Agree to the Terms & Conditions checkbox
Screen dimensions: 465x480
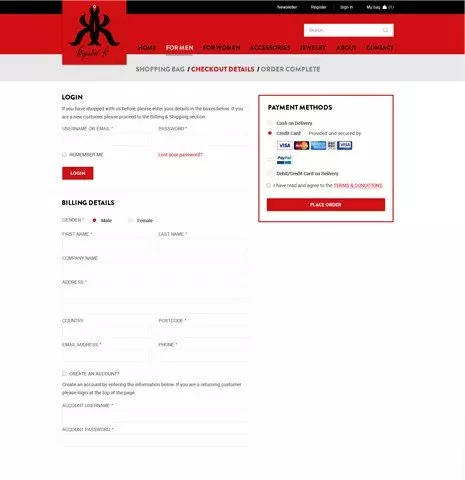[x=269, y=185]
